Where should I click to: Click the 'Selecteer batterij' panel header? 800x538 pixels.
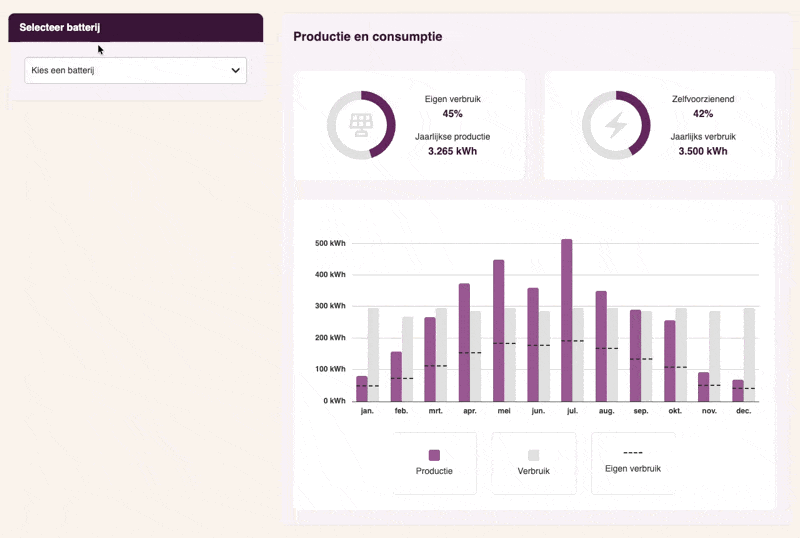[x=135, y=28]
